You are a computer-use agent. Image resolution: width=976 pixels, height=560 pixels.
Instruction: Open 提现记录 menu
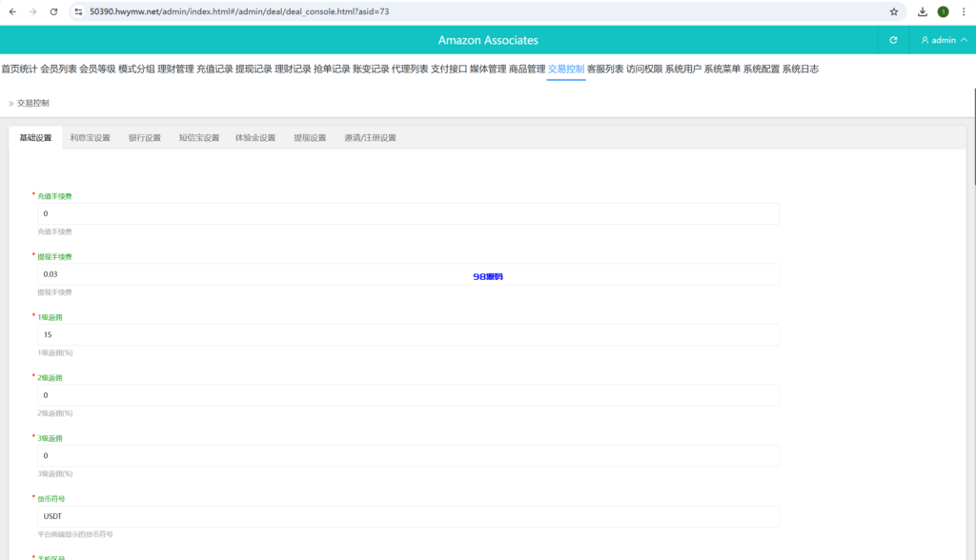click(254, 70)
